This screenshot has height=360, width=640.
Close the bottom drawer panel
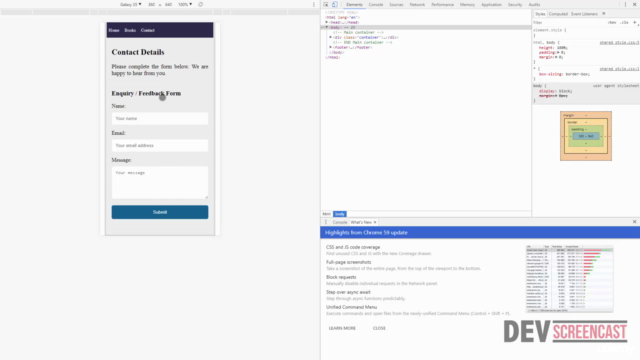click(635, 222)
